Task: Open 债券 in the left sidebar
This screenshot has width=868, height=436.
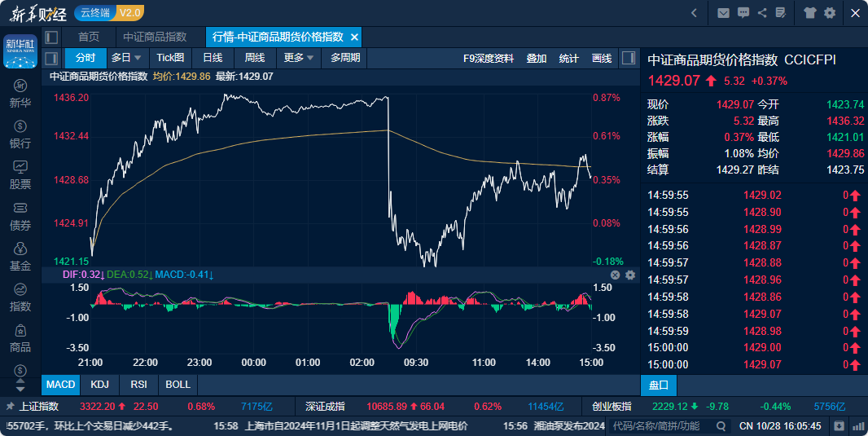Action: pos(20,216)
